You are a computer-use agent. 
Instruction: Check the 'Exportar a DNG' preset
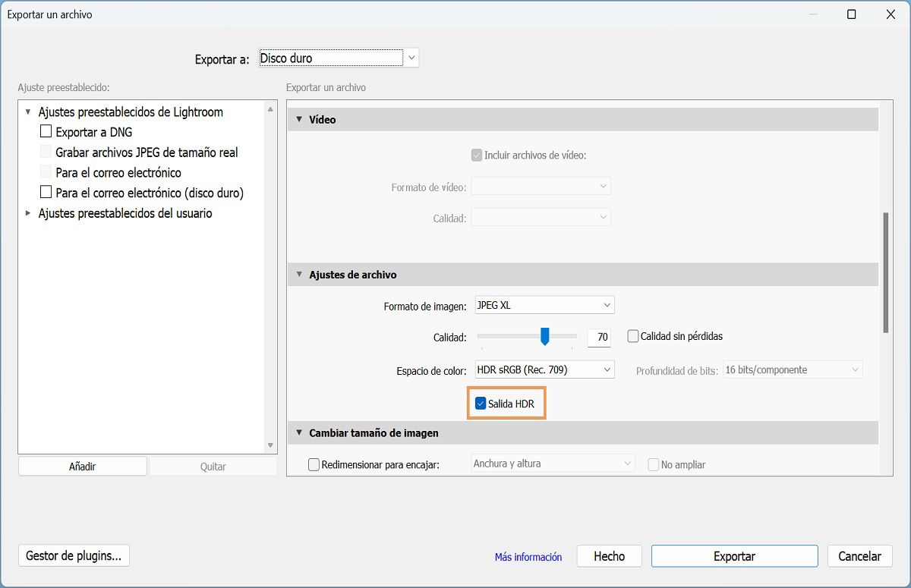tap(46, 131)
